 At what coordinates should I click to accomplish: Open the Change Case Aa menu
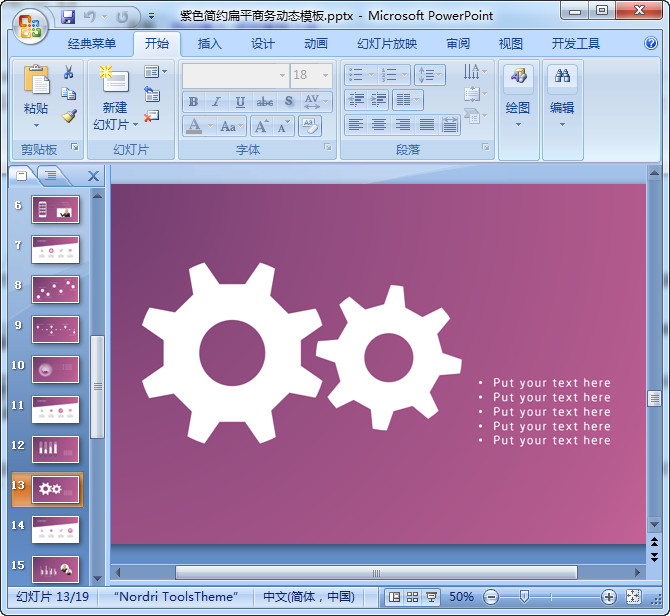pos(231,126)
